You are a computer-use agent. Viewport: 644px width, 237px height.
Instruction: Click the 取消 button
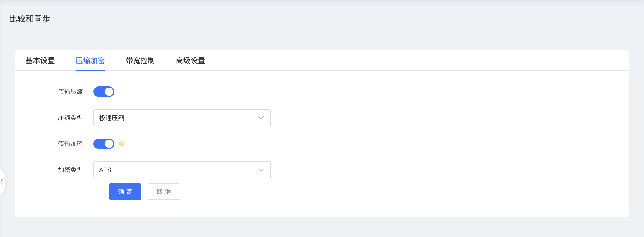point(164,192)
